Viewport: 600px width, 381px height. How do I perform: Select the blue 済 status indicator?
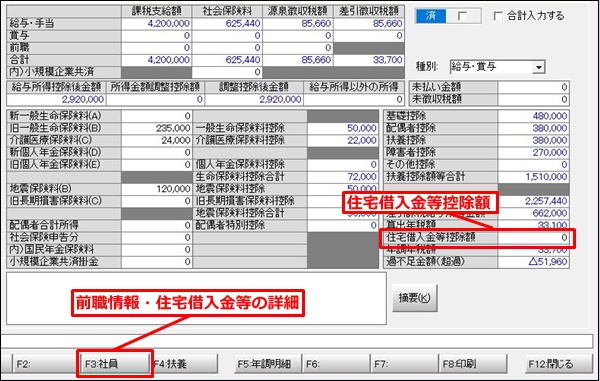pos(431,16)
